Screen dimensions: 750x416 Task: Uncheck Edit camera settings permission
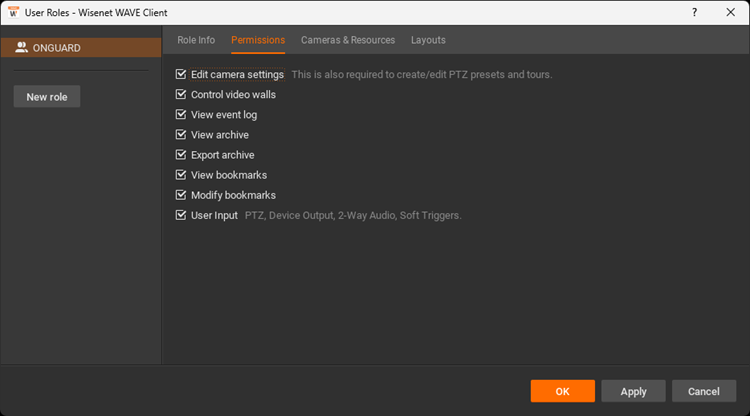[x=181, y=74]
